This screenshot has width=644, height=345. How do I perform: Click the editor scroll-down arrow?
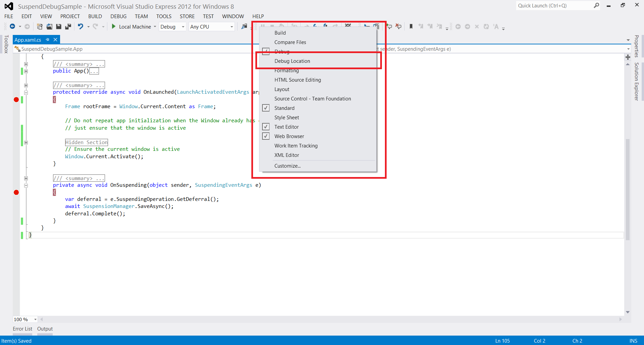point(628,312)
